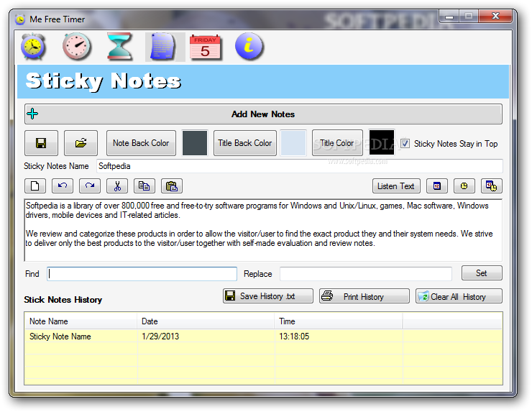
Task: Pick the dark gray note back swatch
Action: [x=195, y=143]
